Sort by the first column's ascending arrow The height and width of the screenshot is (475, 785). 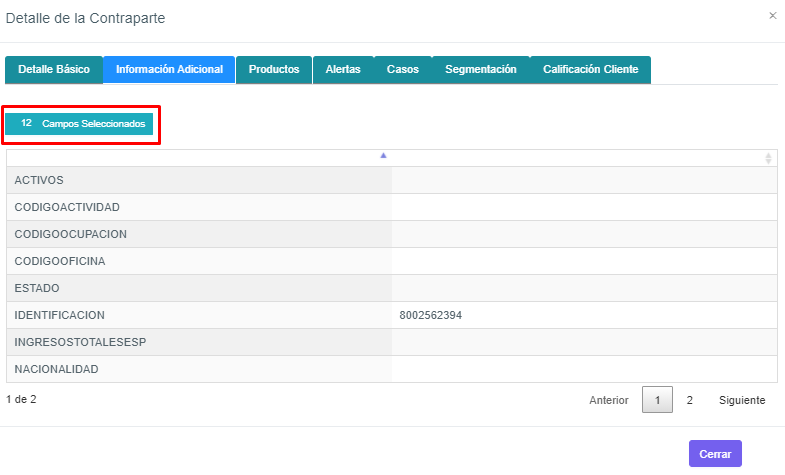coord(383,156)
